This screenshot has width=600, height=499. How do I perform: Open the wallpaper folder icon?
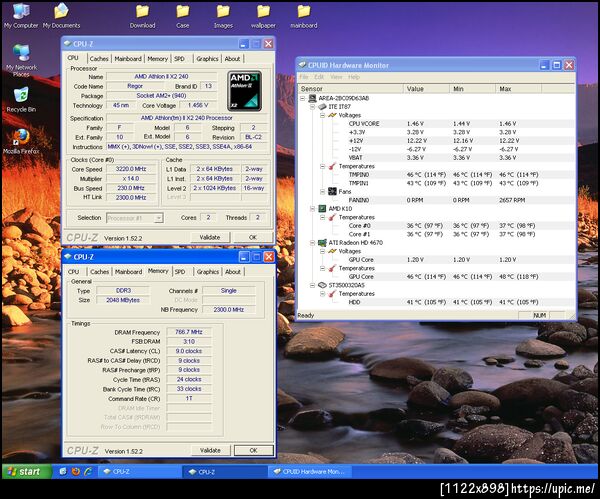coord(263,16)
